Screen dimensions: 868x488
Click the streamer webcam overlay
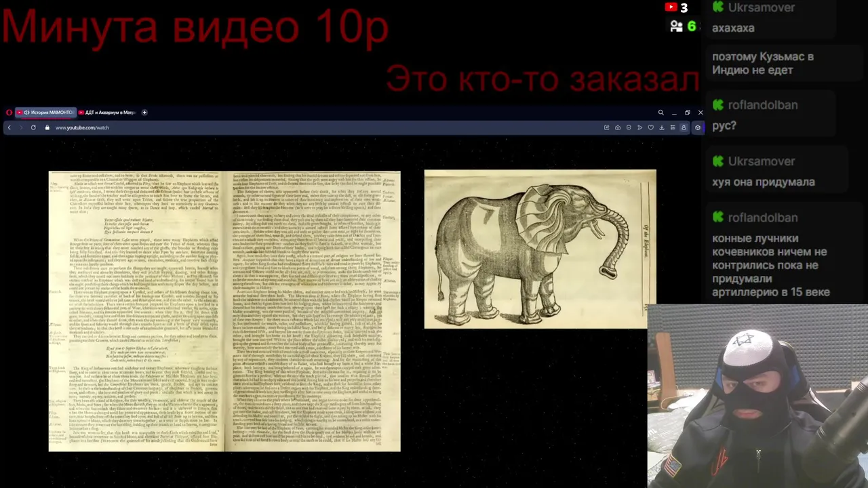click(757, 396)
